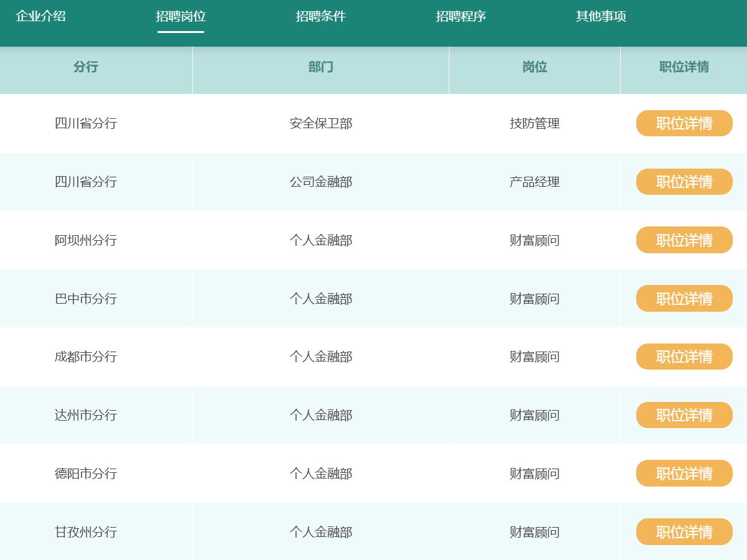Screen dimensions: 747x560
Task: Click the 部门 column header
Action: [321, 67]
